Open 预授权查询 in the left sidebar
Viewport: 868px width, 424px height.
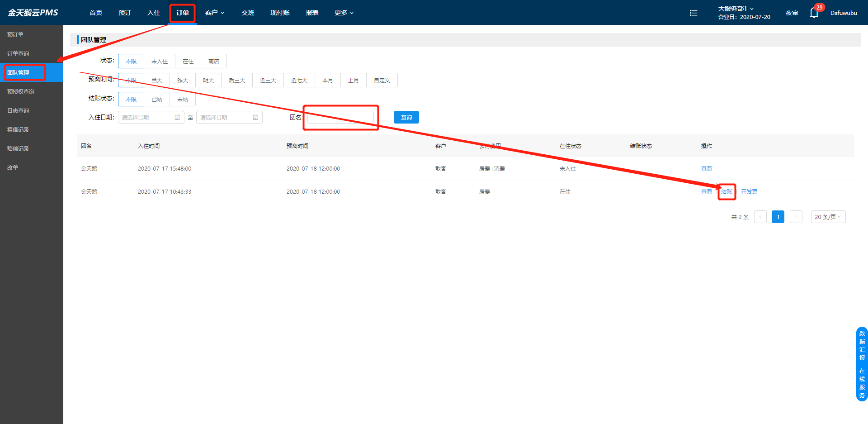point(32,91)
